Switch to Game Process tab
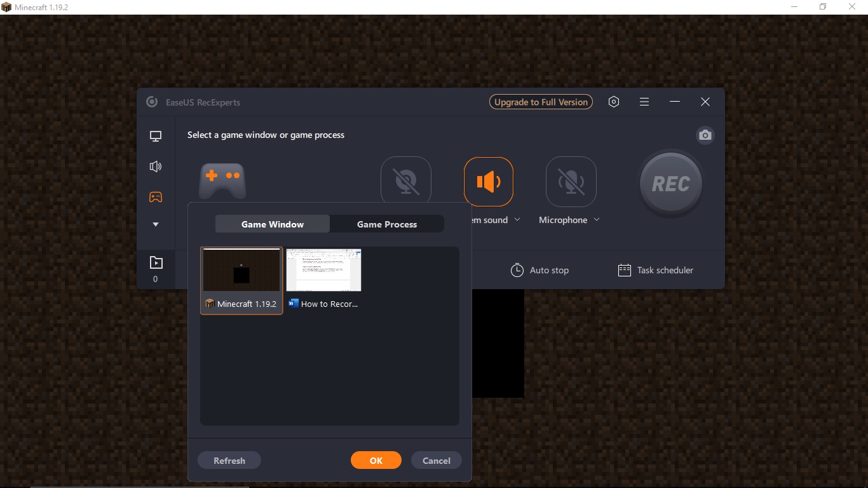Image resolution: width=868 pixels, height=488 pixels. click(387, 224)
